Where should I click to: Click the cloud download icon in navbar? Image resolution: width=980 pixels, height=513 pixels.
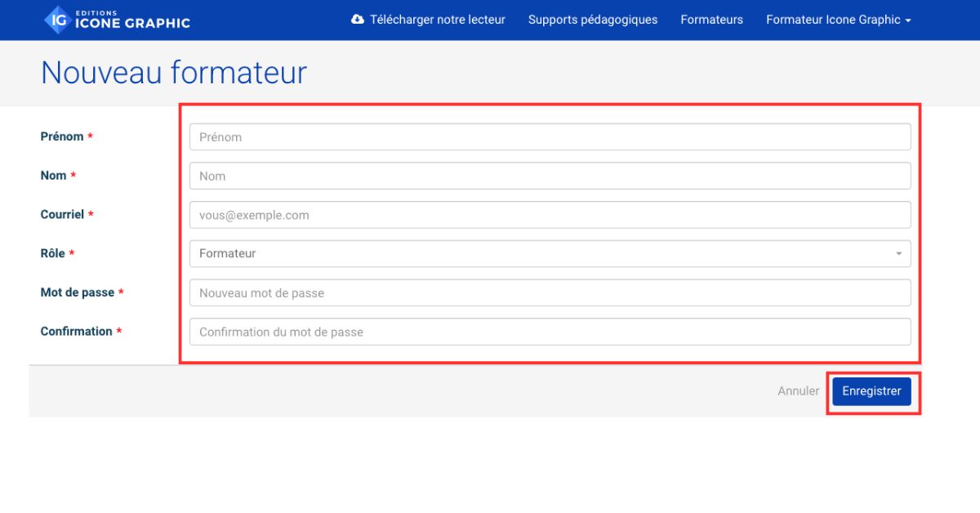[358, 20]
